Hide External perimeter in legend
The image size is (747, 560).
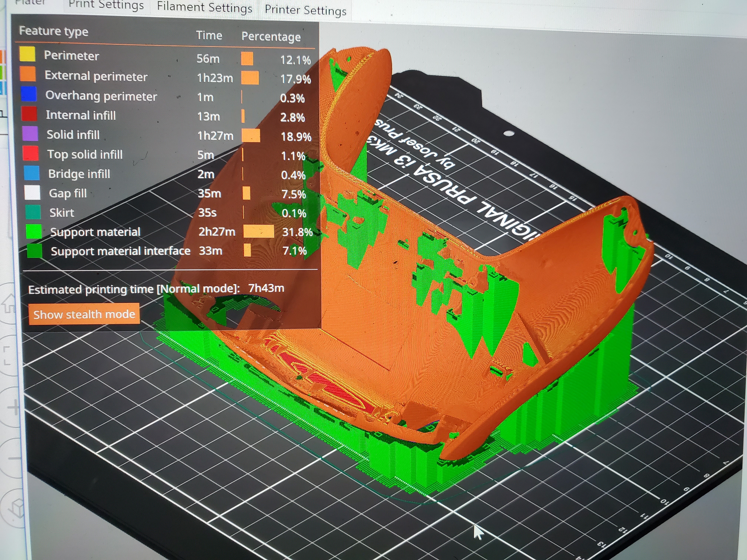pos(96,76)
